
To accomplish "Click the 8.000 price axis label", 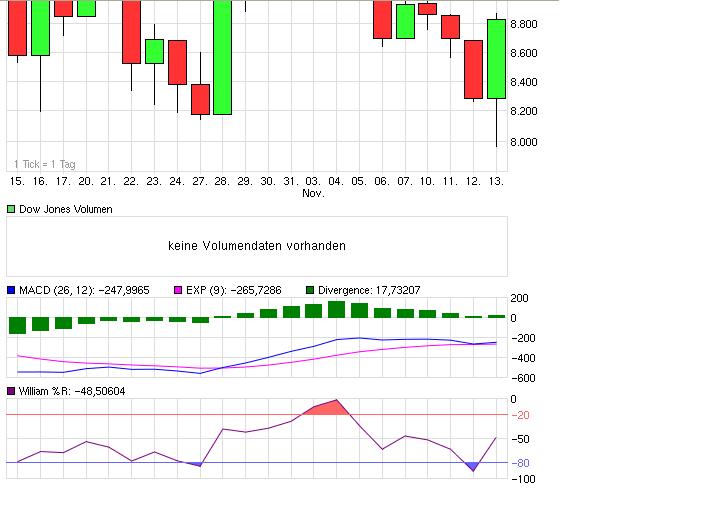I will pyautogui.click(x=524, y=142).
